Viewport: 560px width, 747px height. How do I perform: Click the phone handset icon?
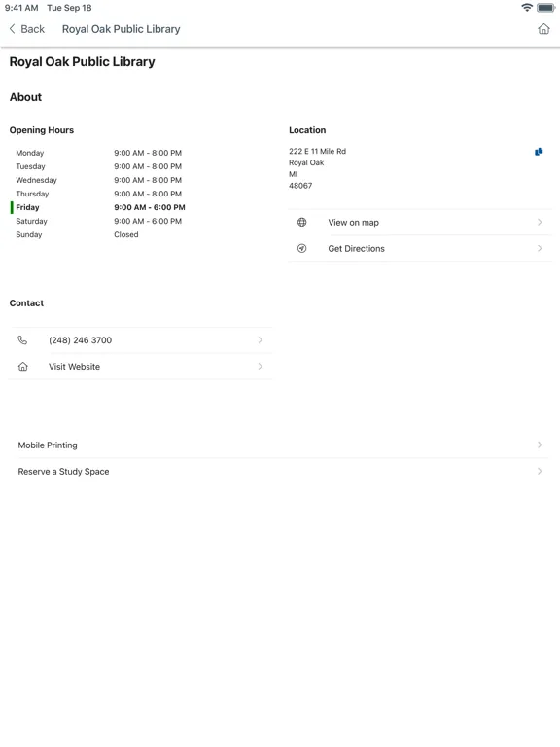tap(22, 340)
